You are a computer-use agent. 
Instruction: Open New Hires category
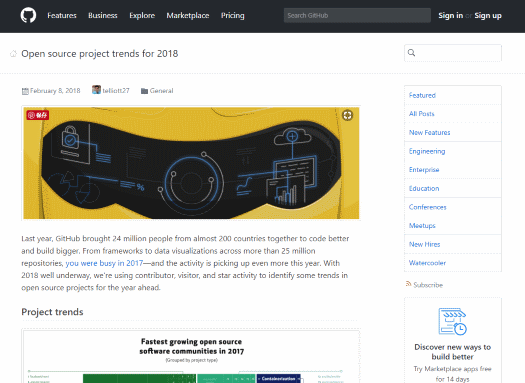[425, 244]
